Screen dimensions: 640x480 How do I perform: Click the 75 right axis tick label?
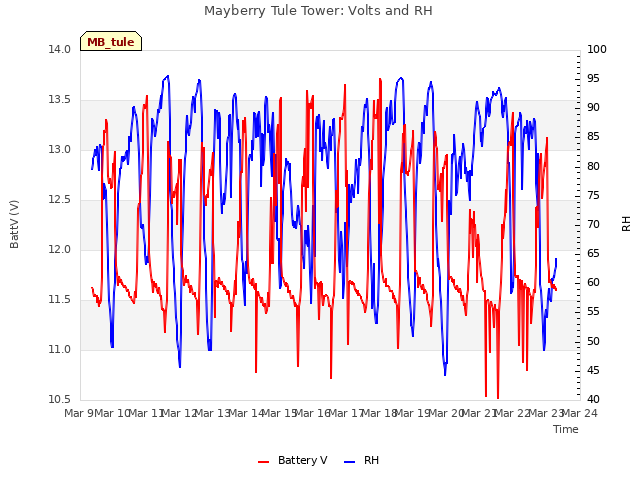point(593,195)
